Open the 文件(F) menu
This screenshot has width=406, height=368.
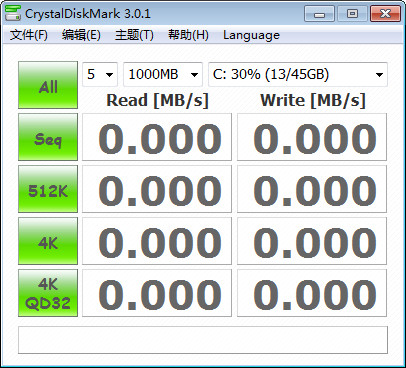[x=29, y=35]
